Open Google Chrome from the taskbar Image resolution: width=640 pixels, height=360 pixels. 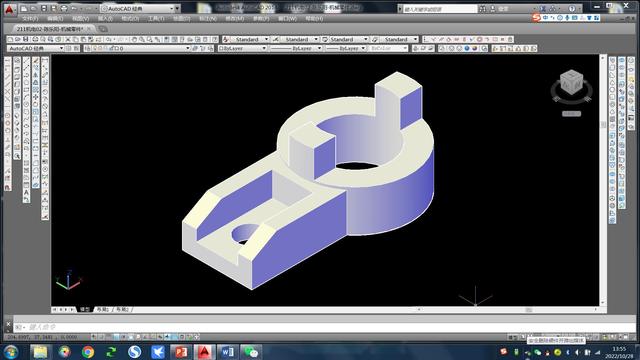click(88, 351)
